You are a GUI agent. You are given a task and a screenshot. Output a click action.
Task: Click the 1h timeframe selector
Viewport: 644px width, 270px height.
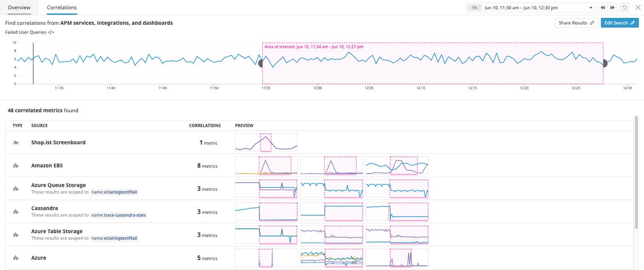474,7
